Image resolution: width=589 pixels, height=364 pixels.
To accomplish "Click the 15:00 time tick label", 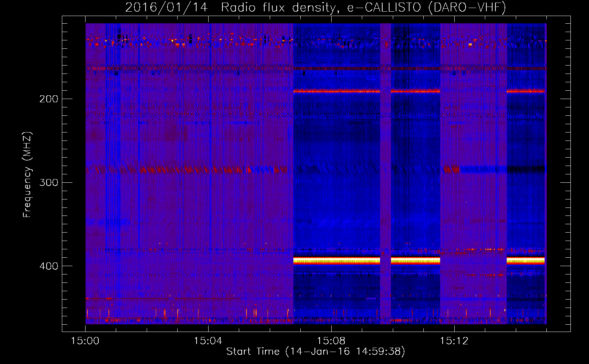I will point(85,341).
